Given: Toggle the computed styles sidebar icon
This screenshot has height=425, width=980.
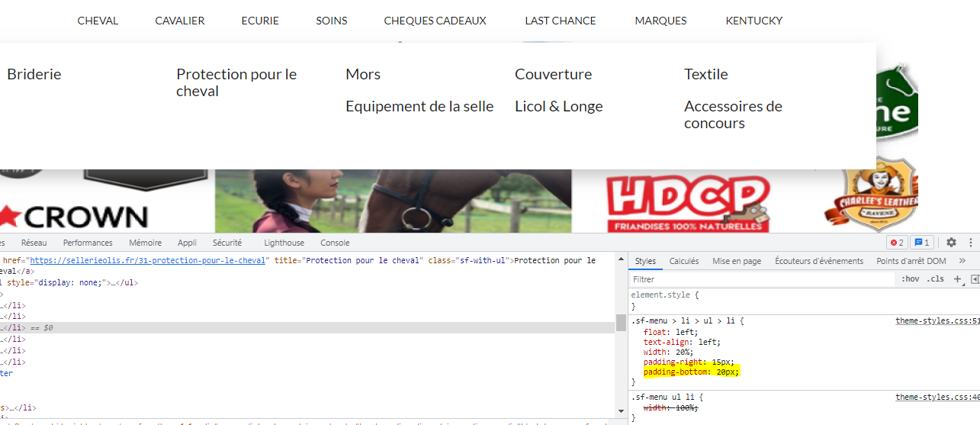Looking at the screenshot, I should click(975, 279).
